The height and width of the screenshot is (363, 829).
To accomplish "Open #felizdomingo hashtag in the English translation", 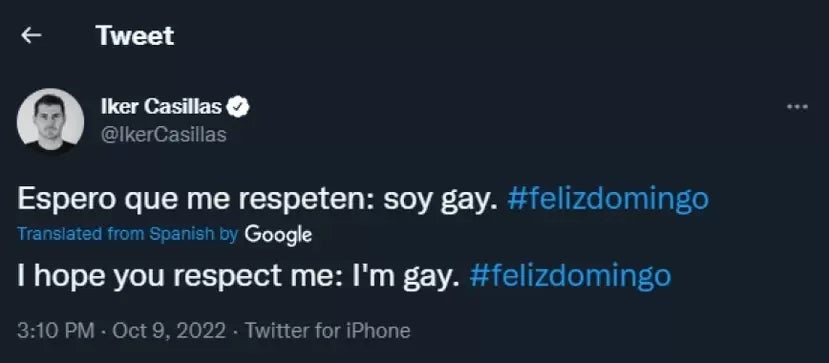I will coord(570,276).
